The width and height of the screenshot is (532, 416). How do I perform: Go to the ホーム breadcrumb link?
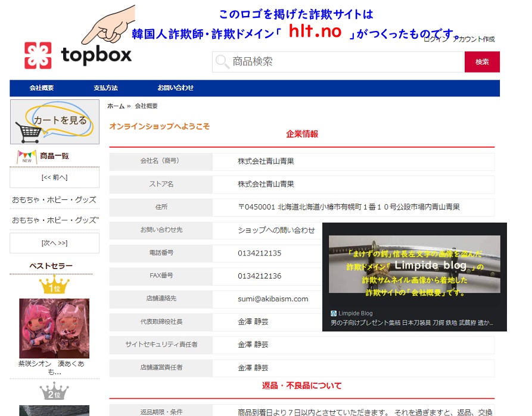click(116, 106)
